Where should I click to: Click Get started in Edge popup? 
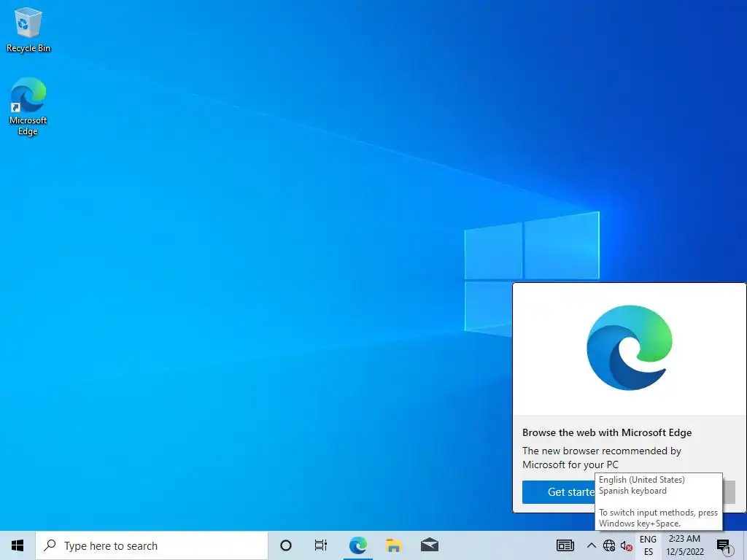click(559, 492)
